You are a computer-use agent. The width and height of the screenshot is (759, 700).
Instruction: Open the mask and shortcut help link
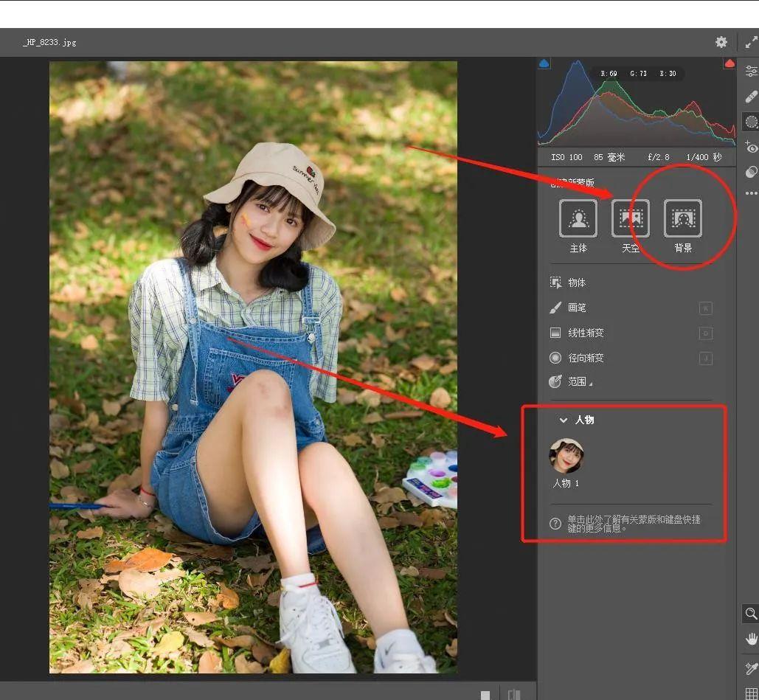coord(634,524)
